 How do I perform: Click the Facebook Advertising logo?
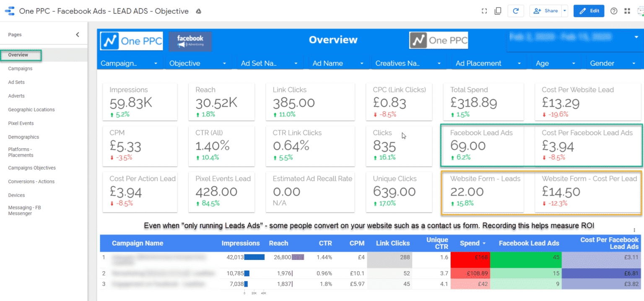point(190,41)
